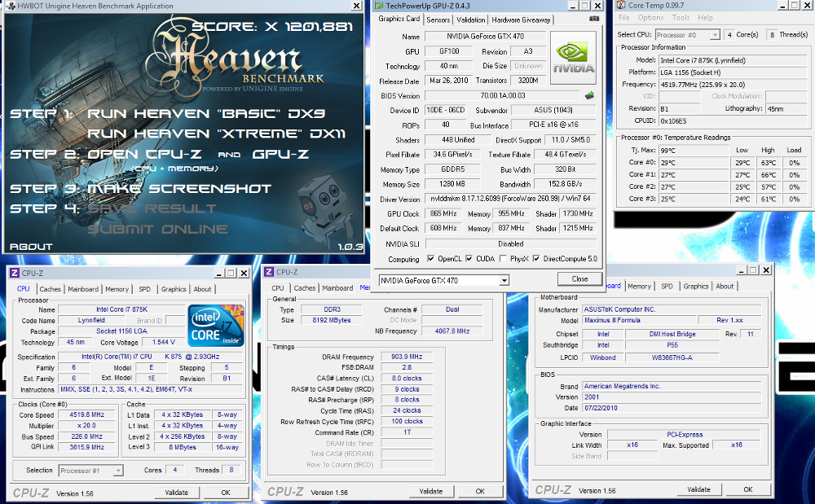Click the GPU Name field showing GeForce GTX 470
This screenshot has width=815, height=504.
(485, 37)
